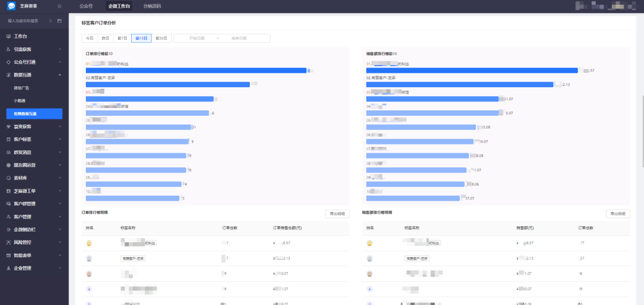Click 有赞客户-芝麻 bar in 销售额排行榜前10
This screenshot has height=305, width=644.
pos(460,84)
